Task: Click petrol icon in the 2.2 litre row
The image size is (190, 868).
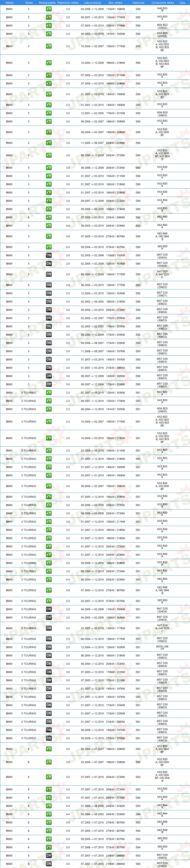Action: tap(49, 26)
